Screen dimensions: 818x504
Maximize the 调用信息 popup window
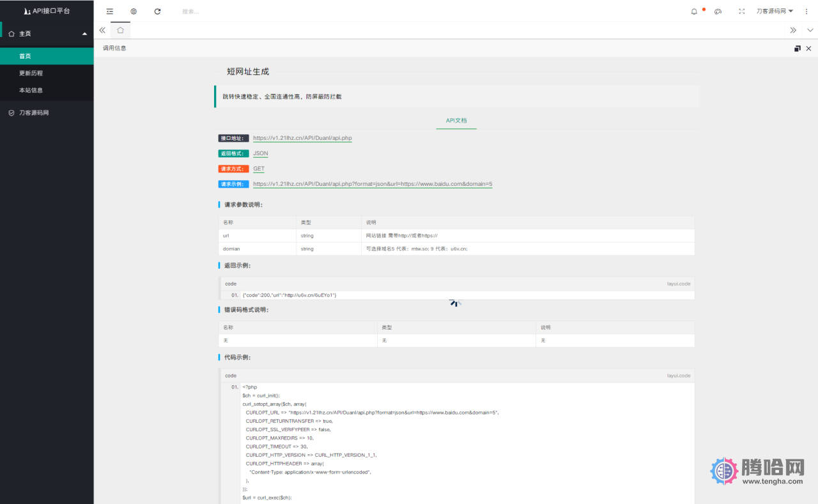[x=798, y=49]
